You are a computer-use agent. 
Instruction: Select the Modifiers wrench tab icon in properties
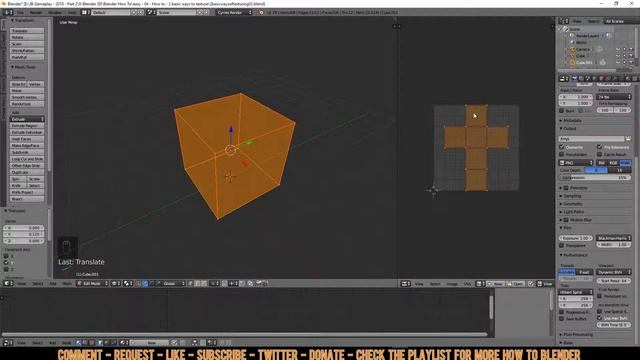[x=615, y=78]
